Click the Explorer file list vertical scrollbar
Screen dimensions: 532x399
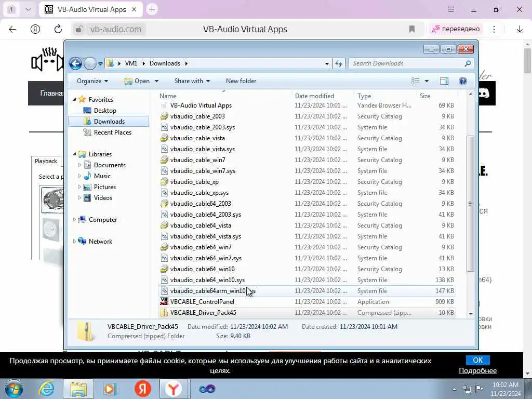point(470,204)
